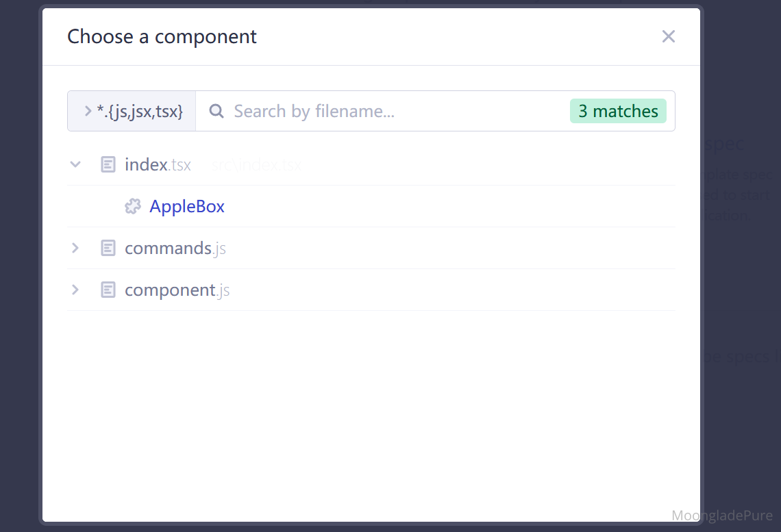Screen dimensions: 781x532
Task: Collapse the index.tsx file row
Action: [76, 164]
